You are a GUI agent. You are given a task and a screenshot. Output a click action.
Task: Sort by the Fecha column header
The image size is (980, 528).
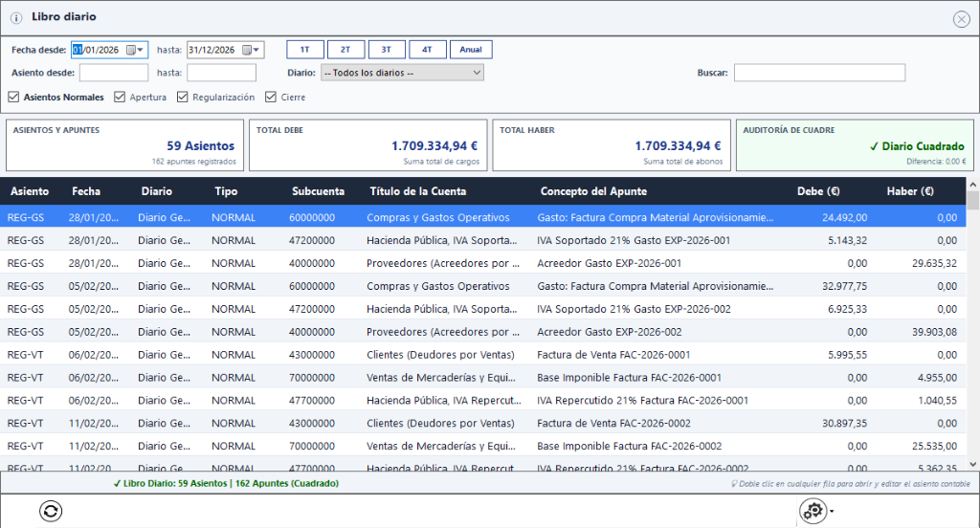click(x=86, y=191)
